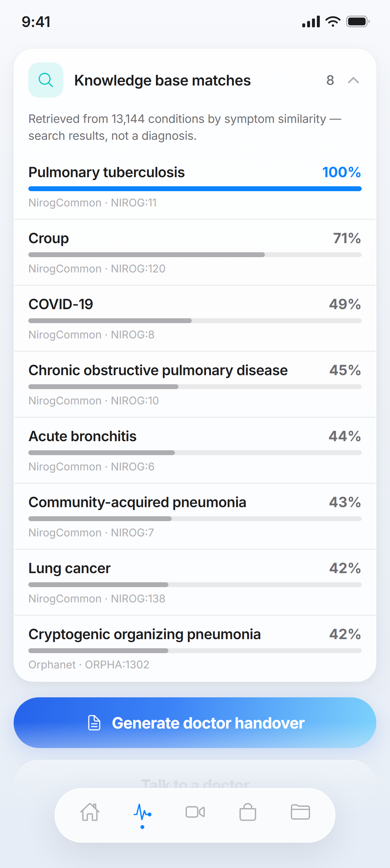
Task: Collapse the Knowledge base matches chevron
Action: [x=353, y=80]
